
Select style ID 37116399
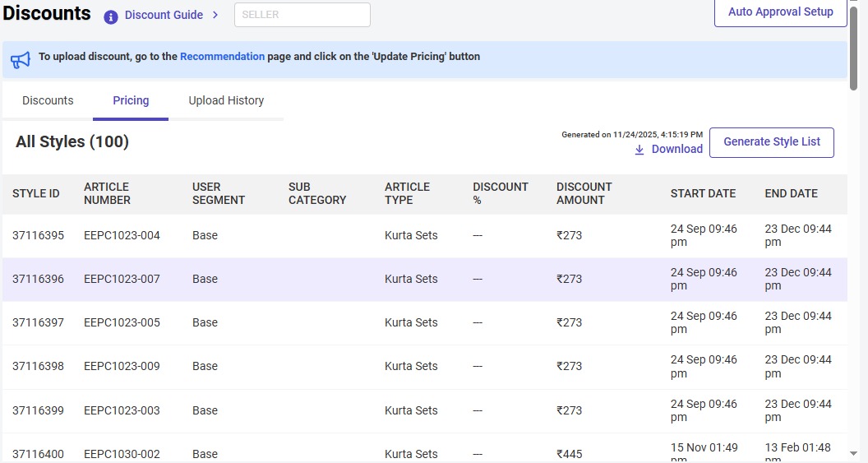(x=38, y=411)
